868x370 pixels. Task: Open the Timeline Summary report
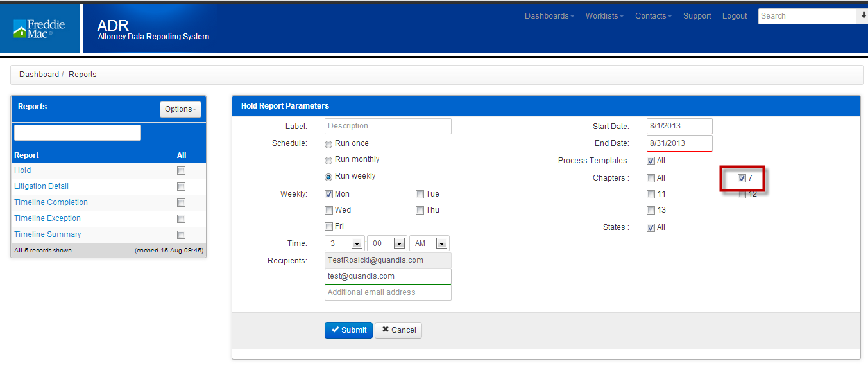(x=47, y=234)
